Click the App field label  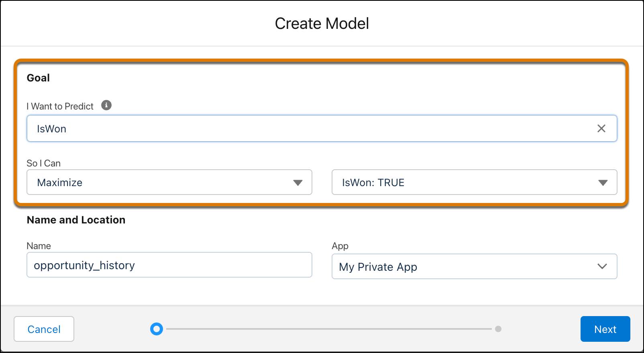[x=340, y=246]
